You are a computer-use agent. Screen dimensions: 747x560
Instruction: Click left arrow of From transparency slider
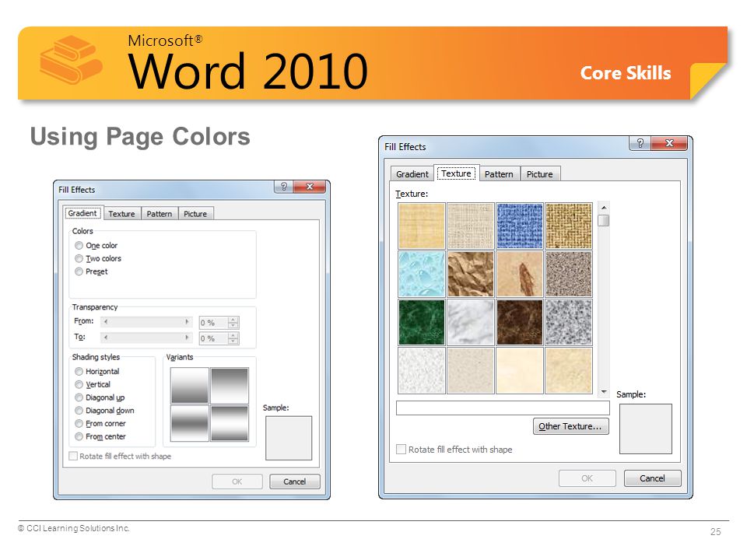pyautogui.click(x=105, y=322)
